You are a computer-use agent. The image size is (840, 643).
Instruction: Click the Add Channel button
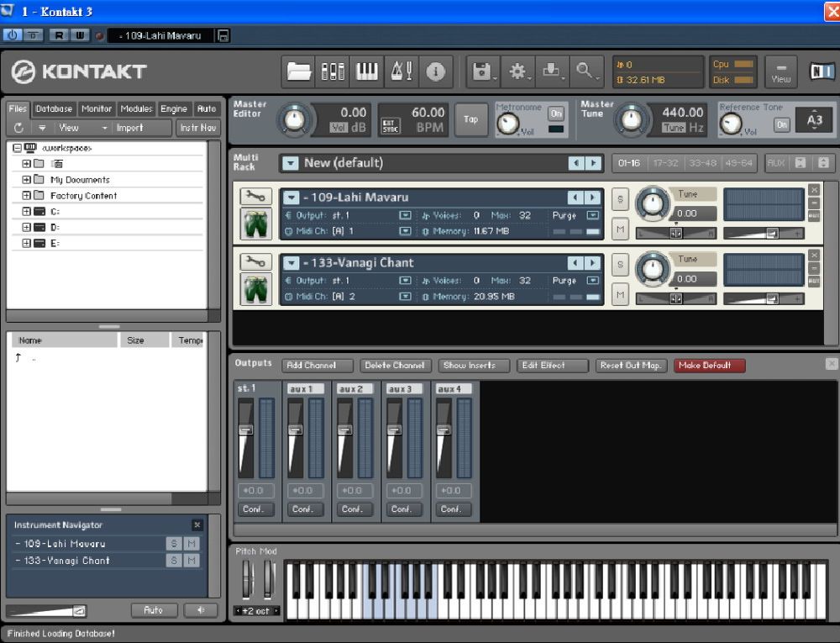coord(318,366)
